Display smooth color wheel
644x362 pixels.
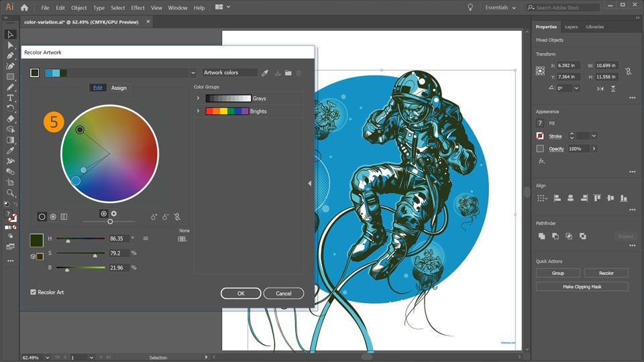tap(42, 217)
